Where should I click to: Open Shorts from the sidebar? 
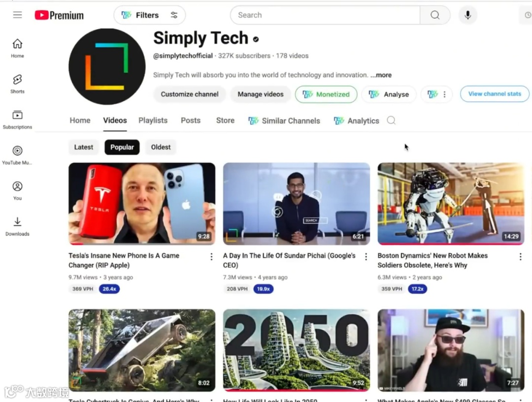pyautogui.click(x=17, y=84)
